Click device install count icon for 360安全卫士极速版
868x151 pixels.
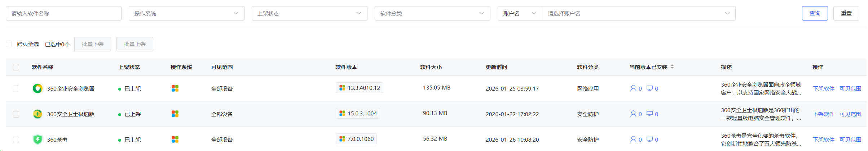(649, 114)
